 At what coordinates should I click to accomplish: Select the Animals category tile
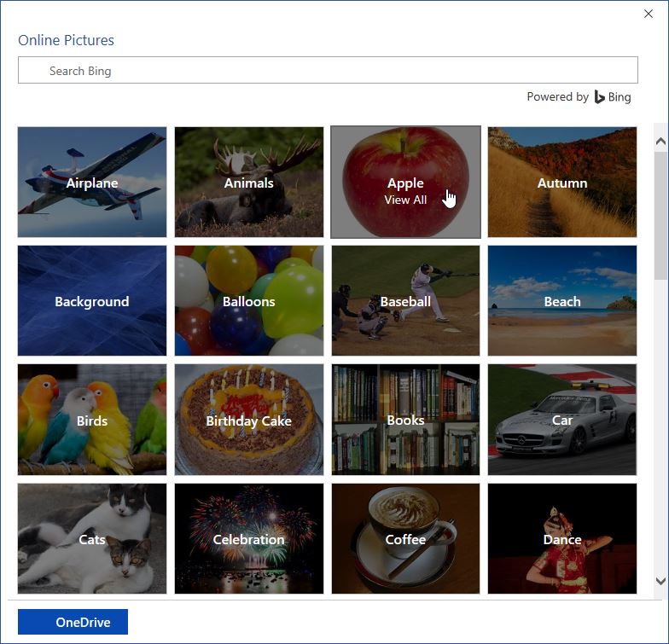point(249,183)
